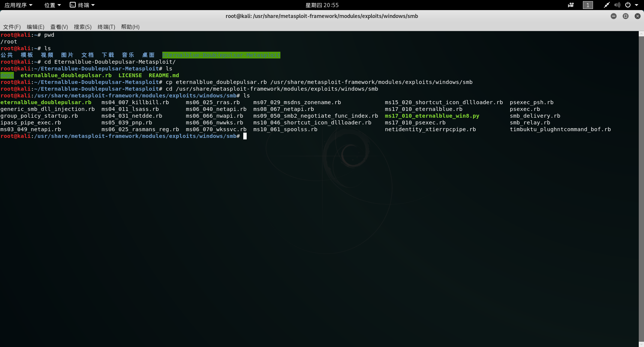Viewport: 644px width, 347px height.
Task: Click generic_smb_dll_injection.rb file name
Action: 48,109
